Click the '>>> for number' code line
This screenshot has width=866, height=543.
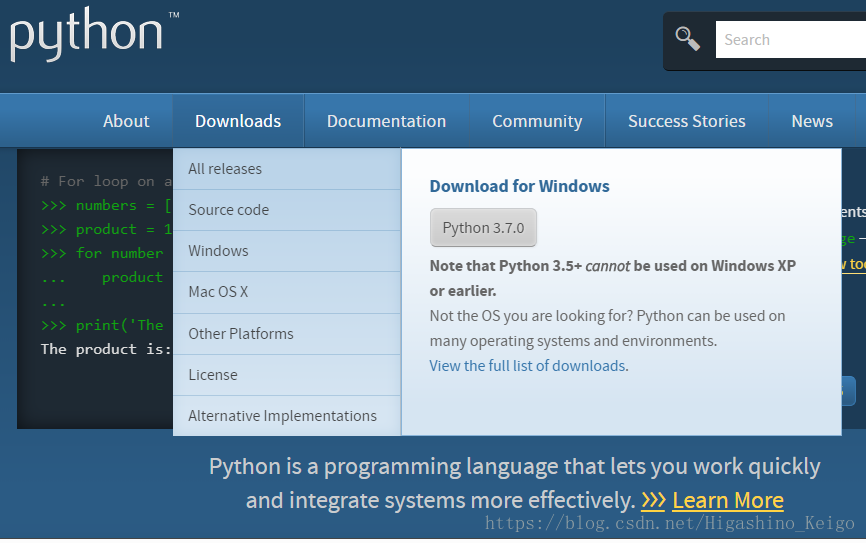point(102,253)
